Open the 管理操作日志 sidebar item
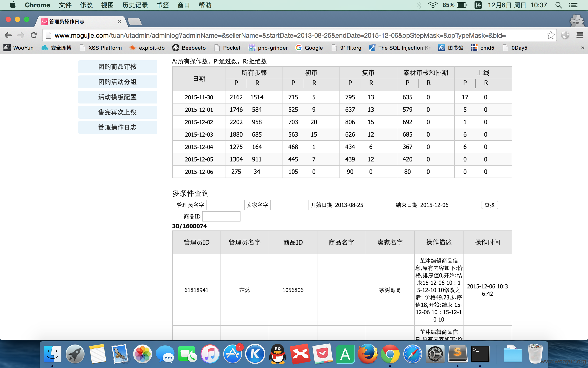The height and width of the screenshot is (368, 588). 117,127
